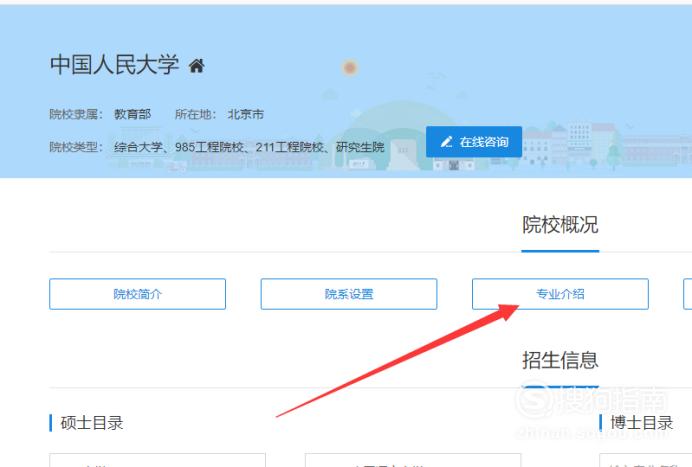Open the 专业介绍 major introduction button
692x467 pixels.
(560, 294)
